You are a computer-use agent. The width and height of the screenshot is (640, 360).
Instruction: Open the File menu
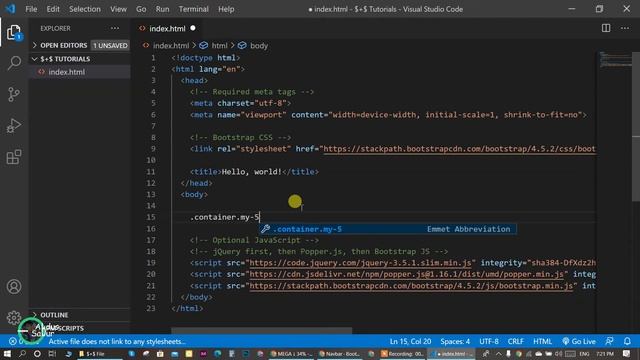click(31, 9)
